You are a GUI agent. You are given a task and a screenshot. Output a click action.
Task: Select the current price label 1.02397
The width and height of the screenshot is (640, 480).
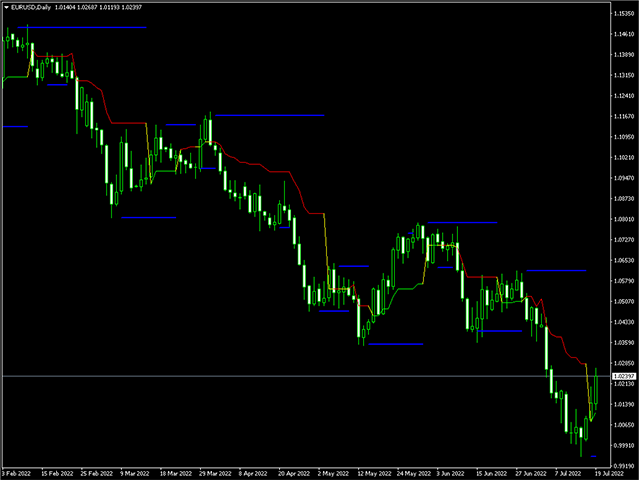click(x=624, y=376)
